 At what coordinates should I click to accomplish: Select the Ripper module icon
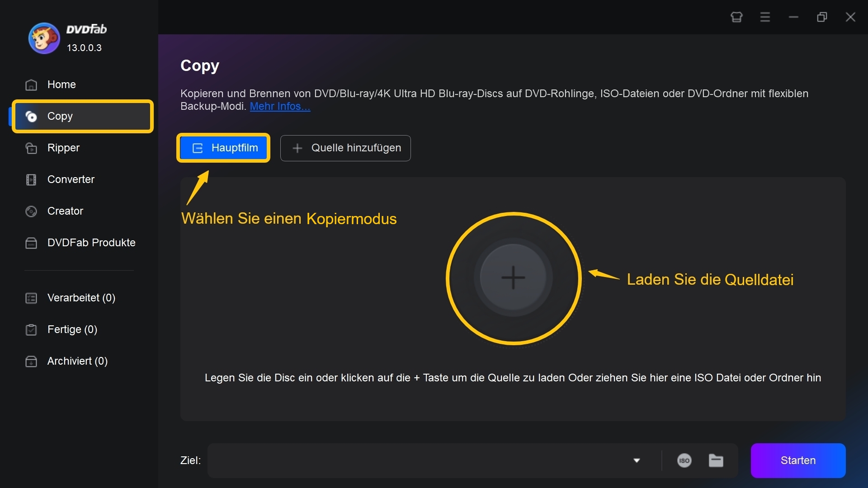pyautogui.click(x=31, y=148)
